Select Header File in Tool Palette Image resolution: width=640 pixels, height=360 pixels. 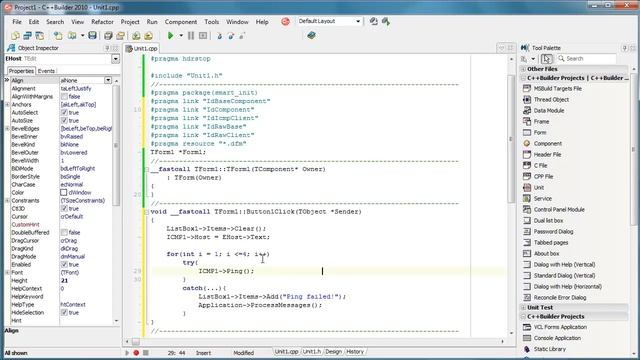tap(547, 155)
